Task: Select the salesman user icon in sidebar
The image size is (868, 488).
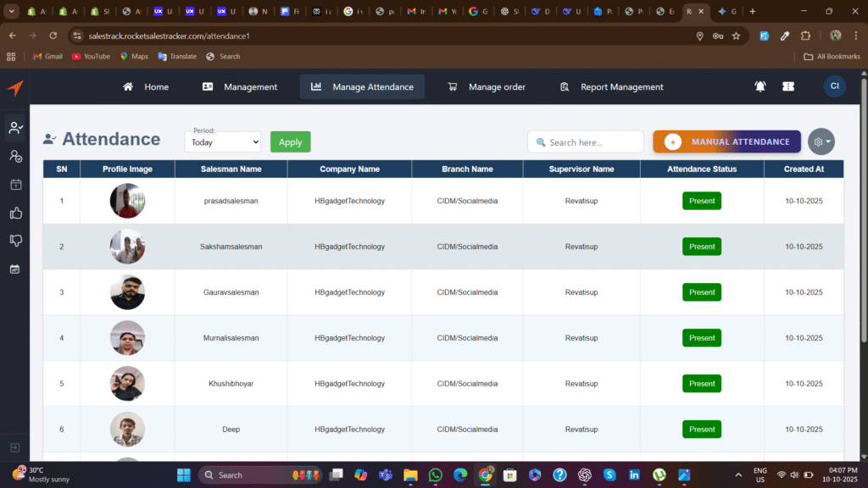Action: [x=15, y=128]
